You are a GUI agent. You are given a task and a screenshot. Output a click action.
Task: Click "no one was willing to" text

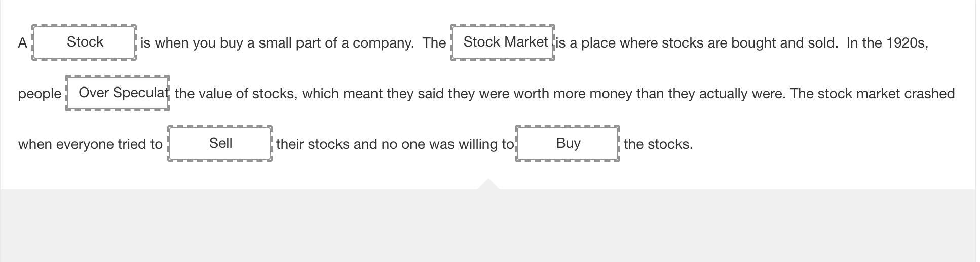click(x=447, y=144)
